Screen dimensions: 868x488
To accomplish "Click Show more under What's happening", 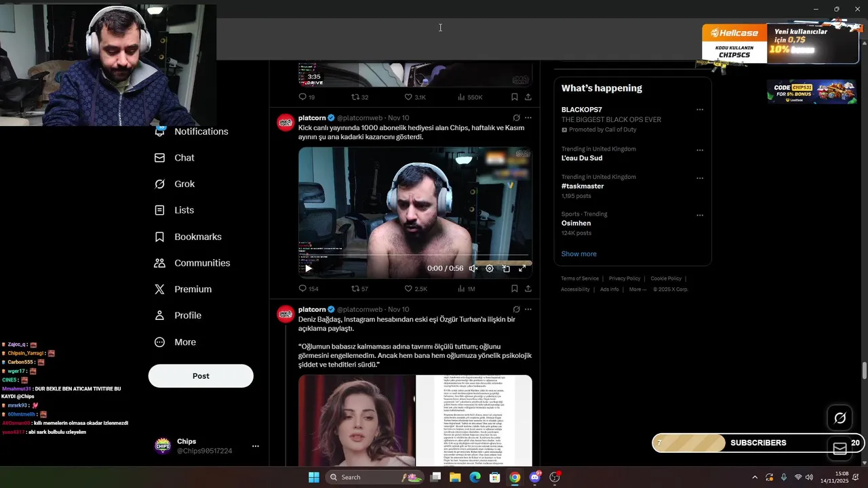I will click(579, 254).
